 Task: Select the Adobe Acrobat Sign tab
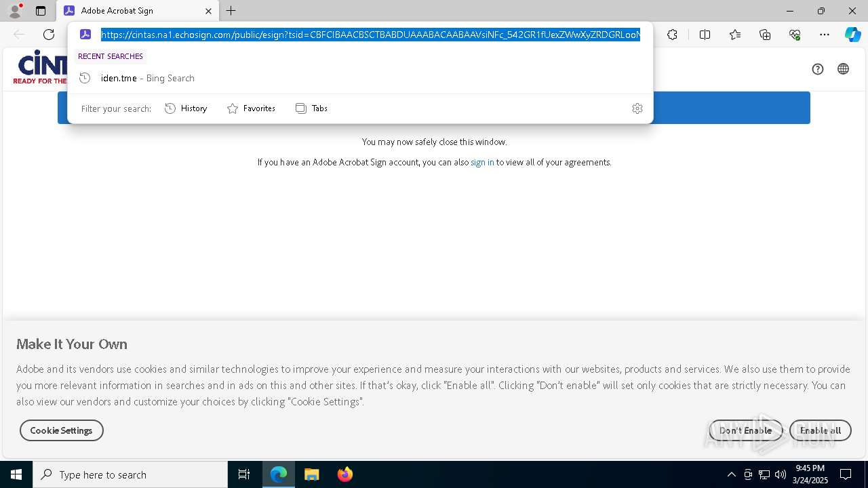(x=138, y=11)
